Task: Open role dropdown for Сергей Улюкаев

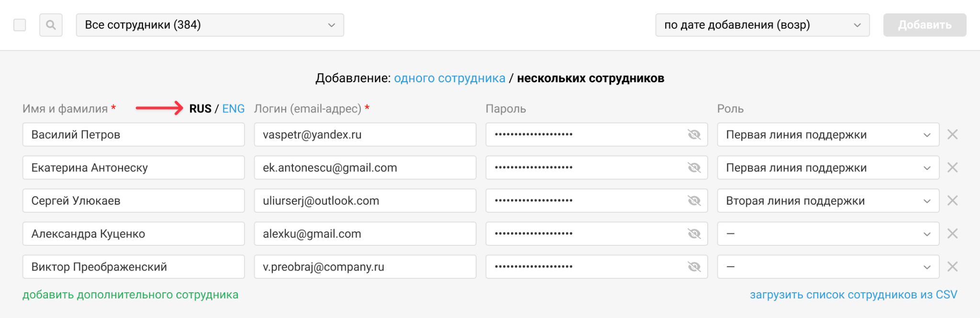Action: (827, 200)
